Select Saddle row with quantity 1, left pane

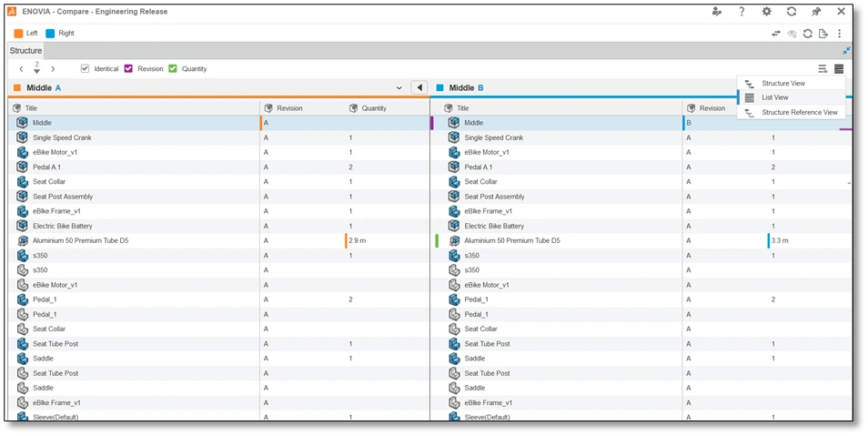pos(218,359)
